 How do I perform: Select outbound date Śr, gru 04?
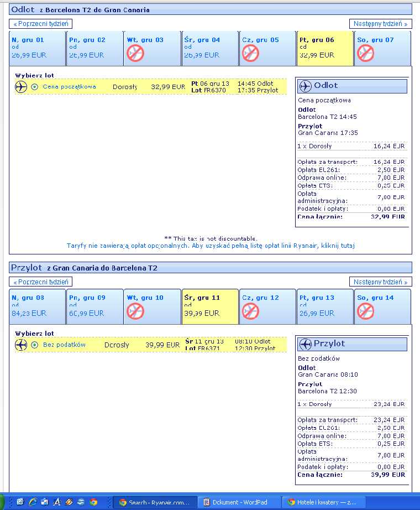click(x=210, y=49)
